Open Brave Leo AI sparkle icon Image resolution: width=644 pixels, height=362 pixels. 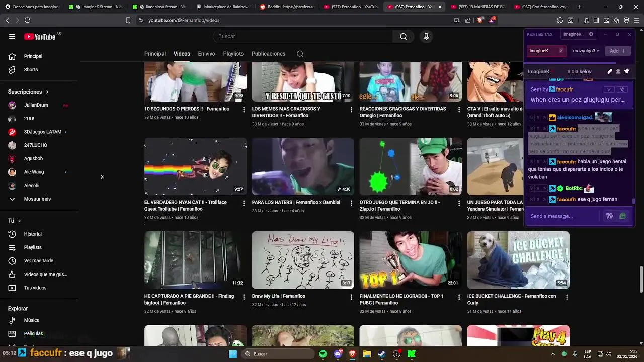tap(616, 20)
